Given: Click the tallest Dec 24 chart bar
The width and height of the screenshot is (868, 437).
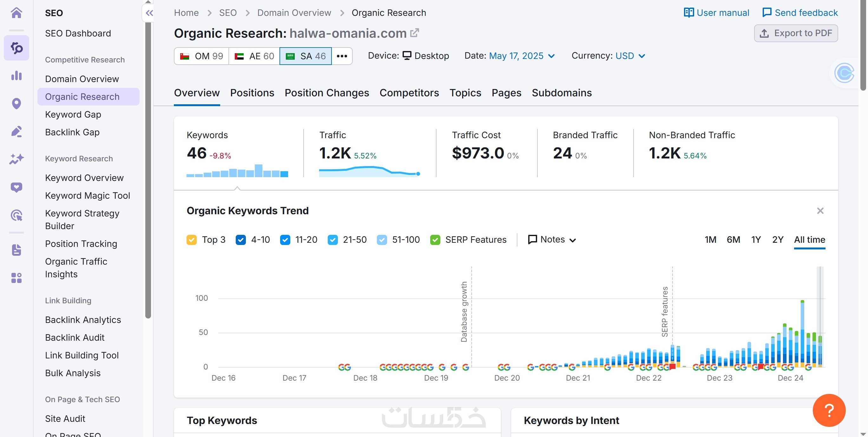Looking at the screenshot, I should tap(802, 333).
